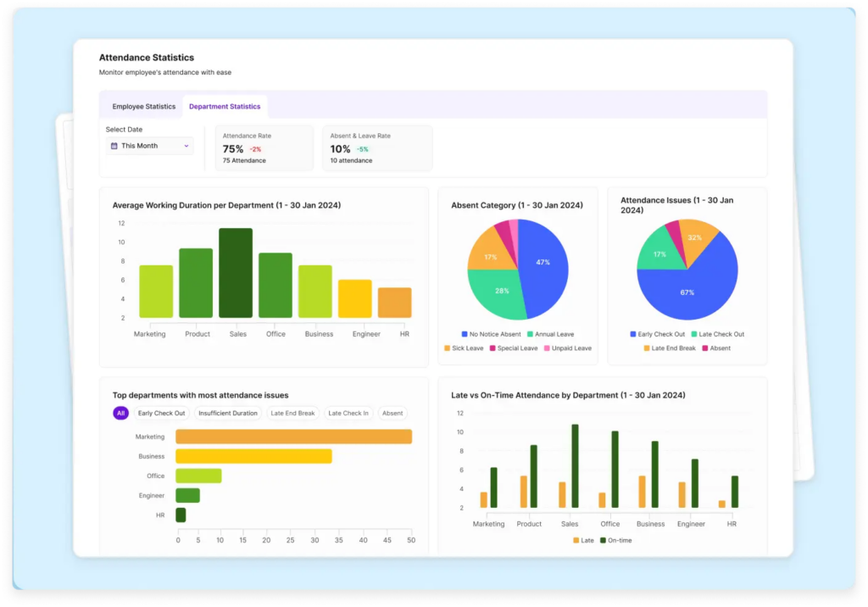The width and height of the screenshot is (868, 607).
Task: Click the green Annual Leave legend marker
Action: pyautogui.click(x=530, y=334)
